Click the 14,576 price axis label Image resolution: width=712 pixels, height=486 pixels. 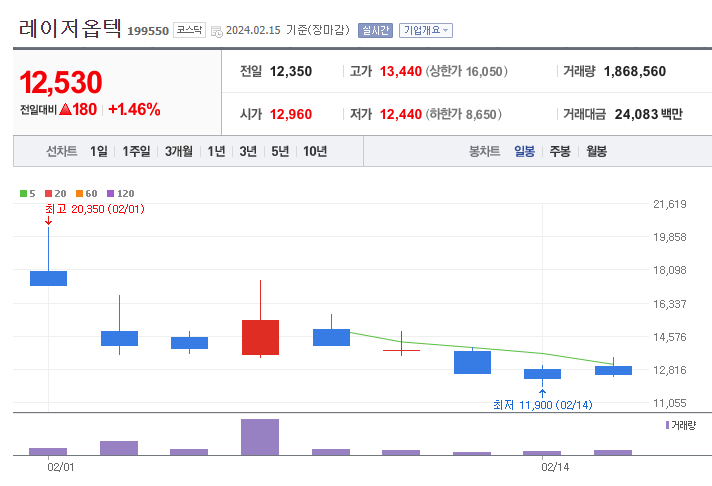click(x=670, y=337)
